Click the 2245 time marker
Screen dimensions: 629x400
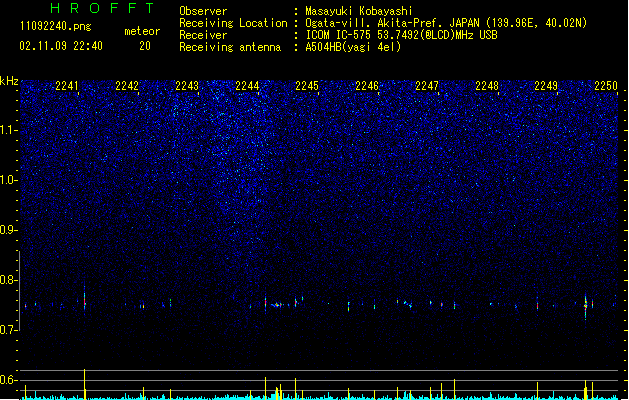coord(307,86)
